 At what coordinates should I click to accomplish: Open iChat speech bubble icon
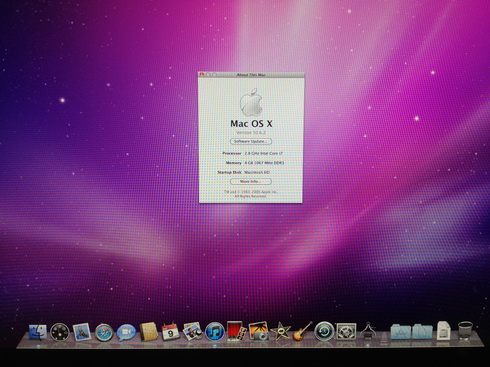(126, 332)
